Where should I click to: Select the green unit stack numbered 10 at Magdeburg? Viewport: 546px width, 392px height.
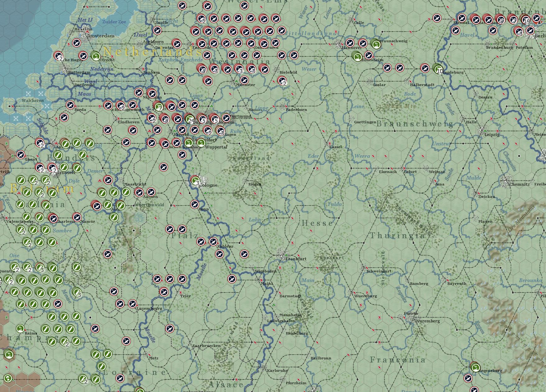coord(438,68)
